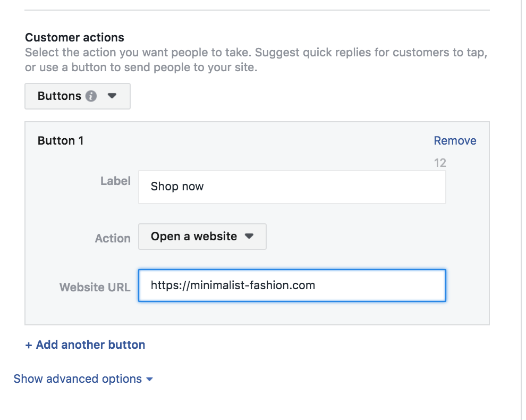Expand Show advanced options
This screenshot has height=420, width=526.
coord(78,379)
